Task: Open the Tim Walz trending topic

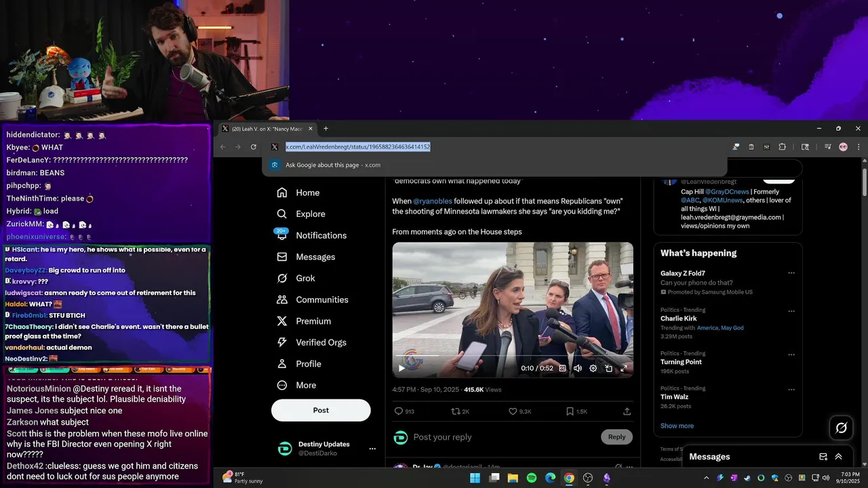Action: [x=674, y=397]
